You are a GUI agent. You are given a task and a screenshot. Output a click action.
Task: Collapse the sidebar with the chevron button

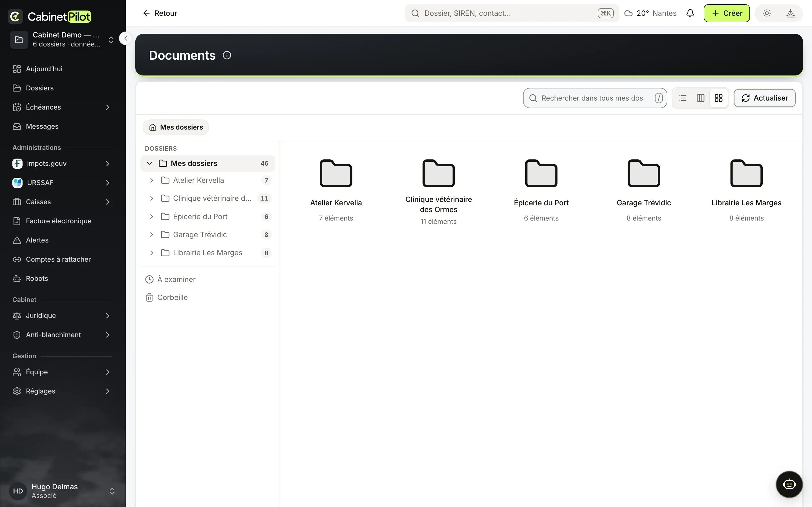125,39
